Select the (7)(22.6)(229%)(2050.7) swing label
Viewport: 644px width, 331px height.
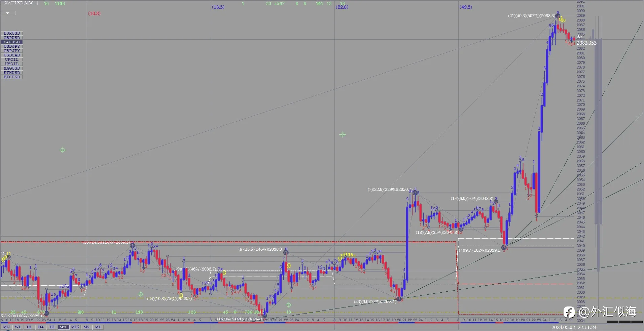390,190
